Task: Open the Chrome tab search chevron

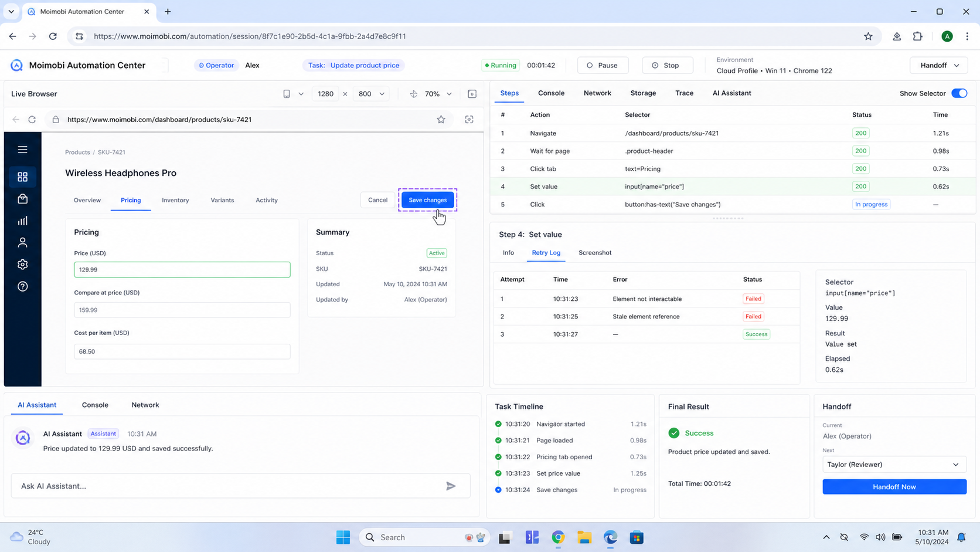Action: 11,12
